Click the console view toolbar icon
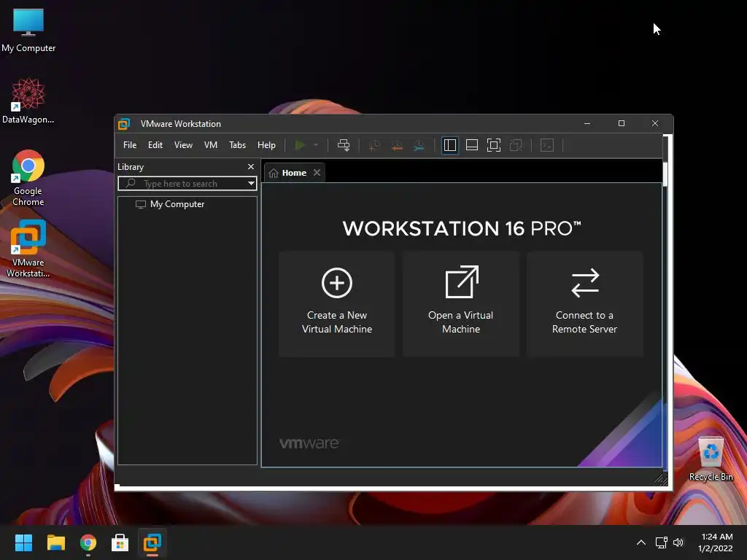Screen dimensions: 747x560 [x=547, y=145]
